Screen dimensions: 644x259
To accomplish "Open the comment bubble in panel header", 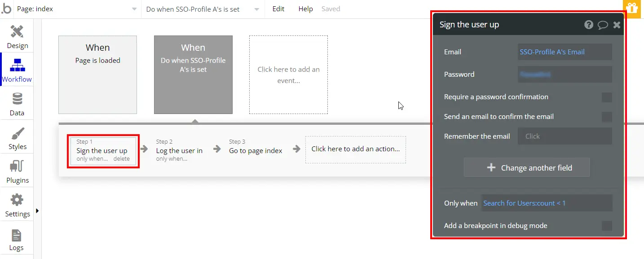I will point(603,25).
